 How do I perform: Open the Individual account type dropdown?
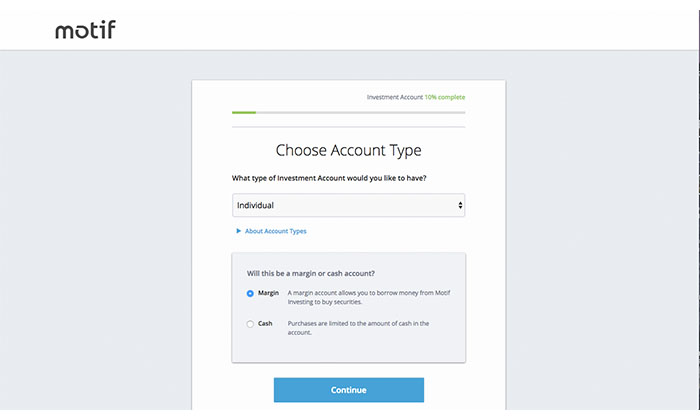click(348, 205)
